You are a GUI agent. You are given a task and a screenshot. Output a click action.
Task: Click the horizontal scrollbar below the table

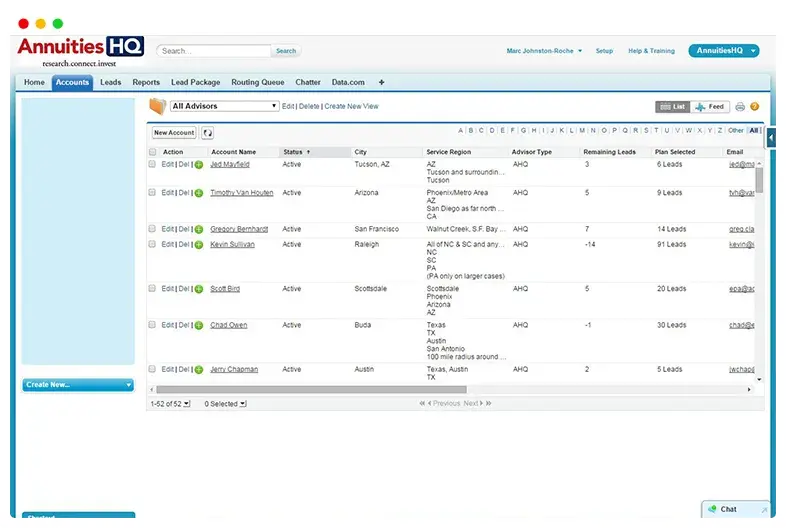point(400,389)
